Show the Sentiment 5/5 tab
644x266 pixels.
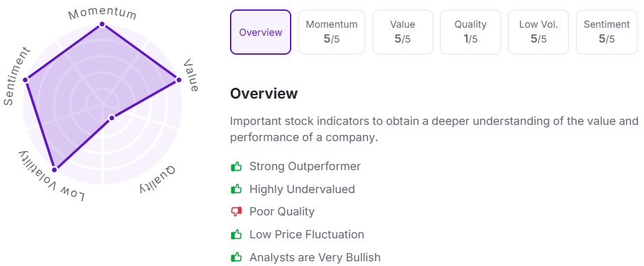(x=607, y=32)
